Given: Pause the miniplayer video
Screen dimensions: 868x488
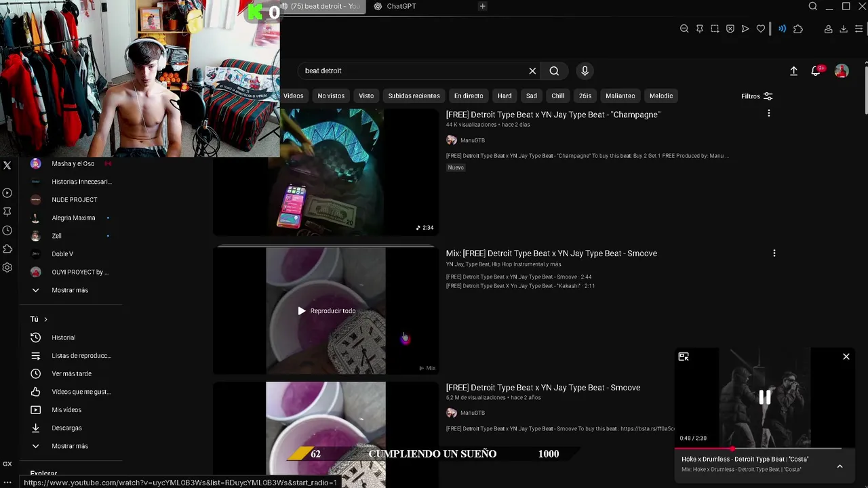Looking at the screenshot, I should [764, 398].
